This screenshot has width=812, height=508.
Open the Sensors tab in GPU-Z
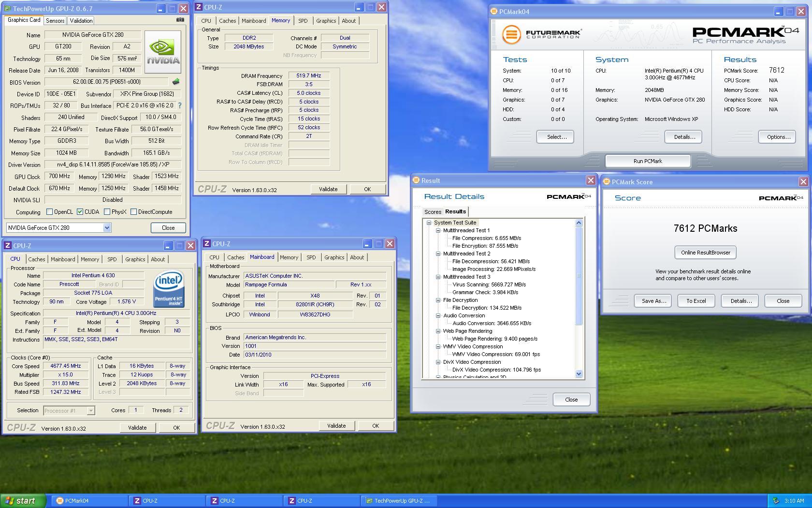click(x=55, y=21)
